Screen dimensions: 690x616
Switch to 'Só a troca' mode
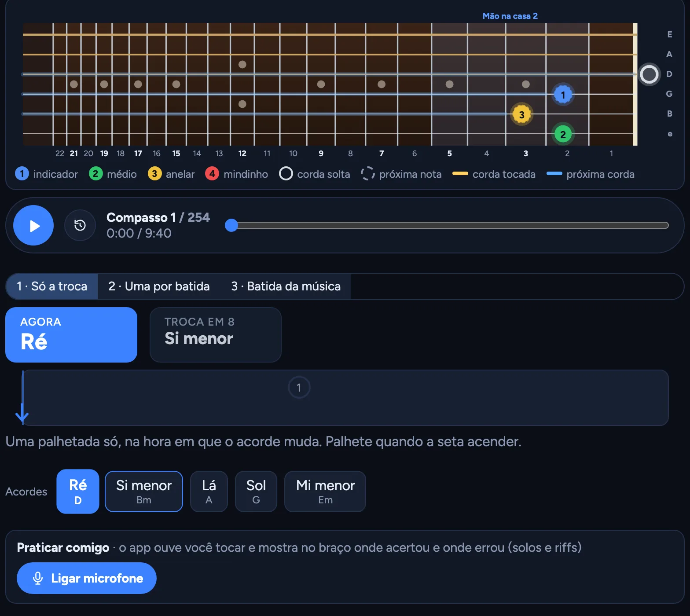(x=52, y=286)
